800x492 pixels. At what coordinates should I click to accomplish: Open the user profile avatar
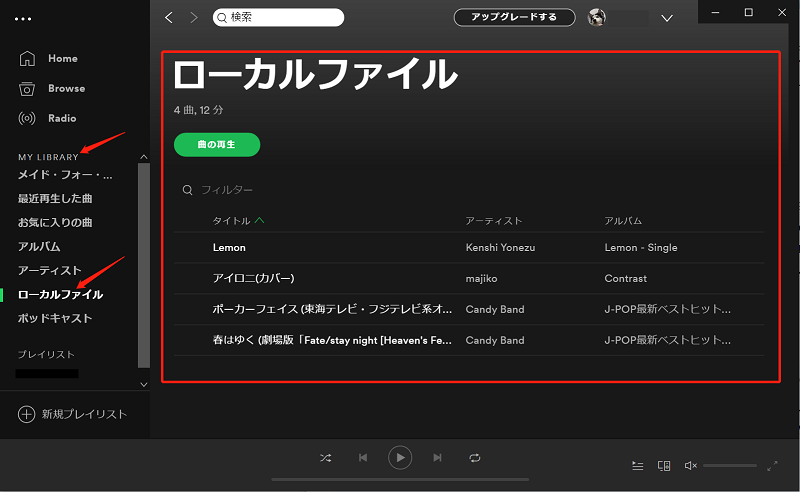pos(596,17)
